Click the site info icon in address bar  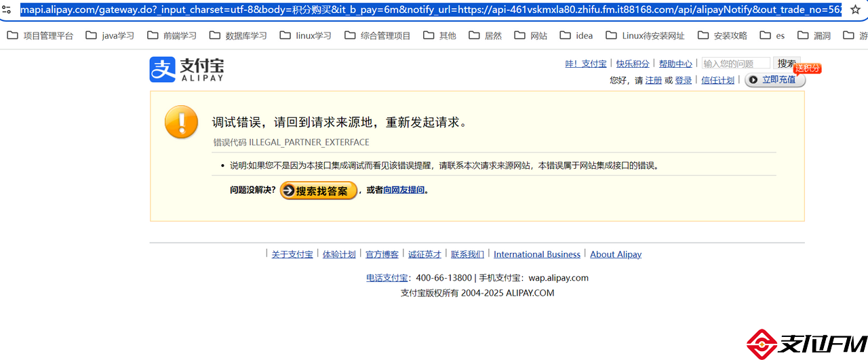(7, 10)
